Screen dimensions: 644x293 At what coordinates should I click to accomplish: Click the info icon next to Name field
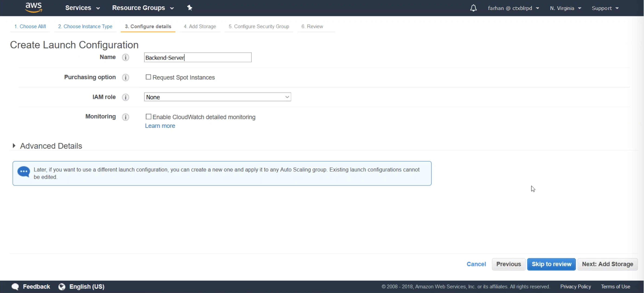point(126,57)
